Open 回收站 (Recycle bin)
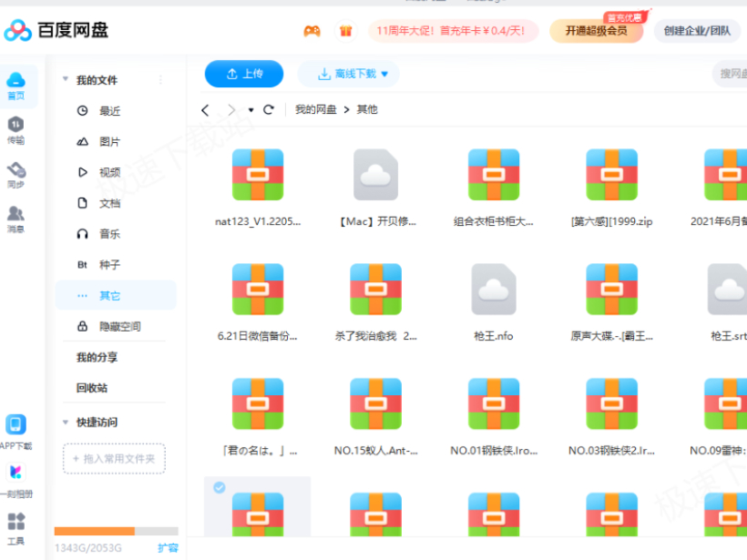Image resolution: width=747 pixels, height=560 pixels. click(x=92, y=388)
